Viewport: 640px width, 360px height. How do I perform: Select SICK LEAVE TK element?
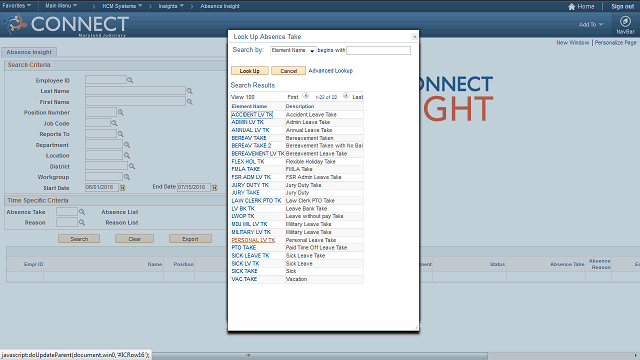pos(250,256)
